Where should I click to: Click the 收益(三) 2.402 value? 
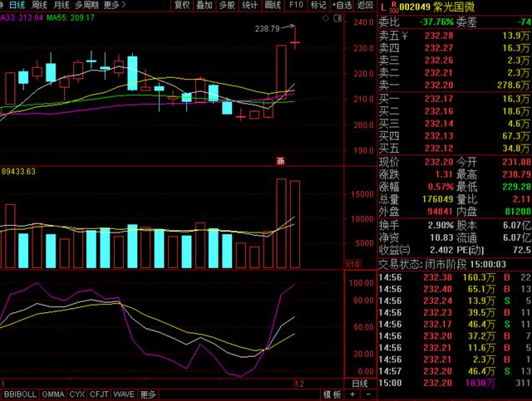(x=441, y=250)
